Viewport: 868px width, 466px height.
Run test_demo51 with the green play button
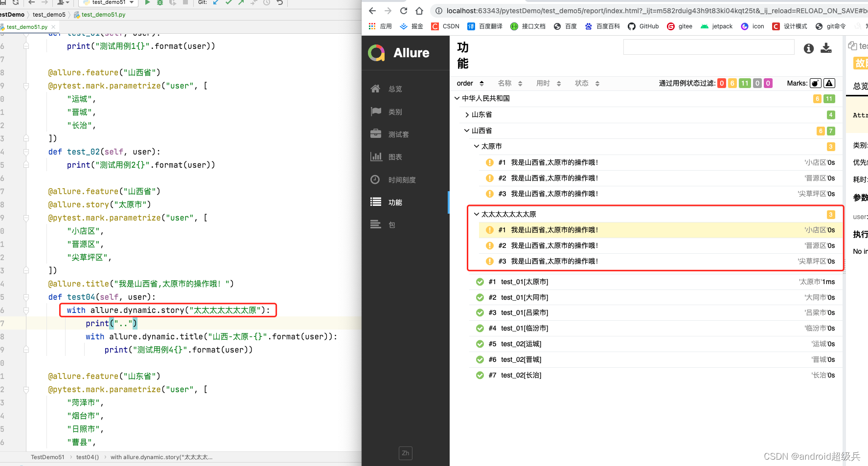147,2
